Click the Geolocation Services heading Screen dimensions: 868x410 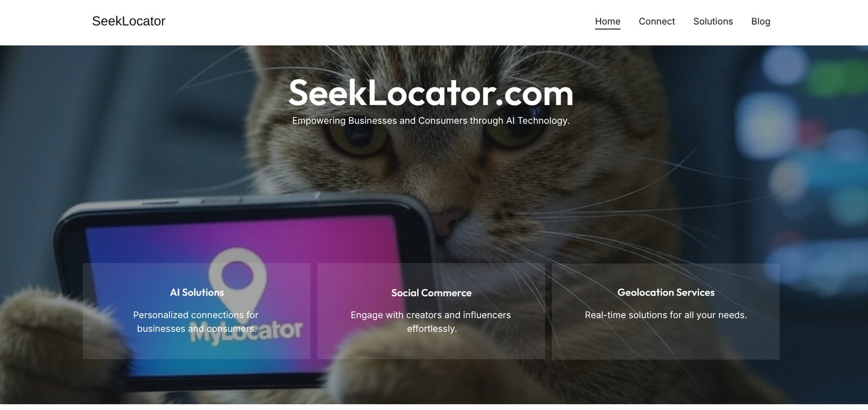coord(666,292)
